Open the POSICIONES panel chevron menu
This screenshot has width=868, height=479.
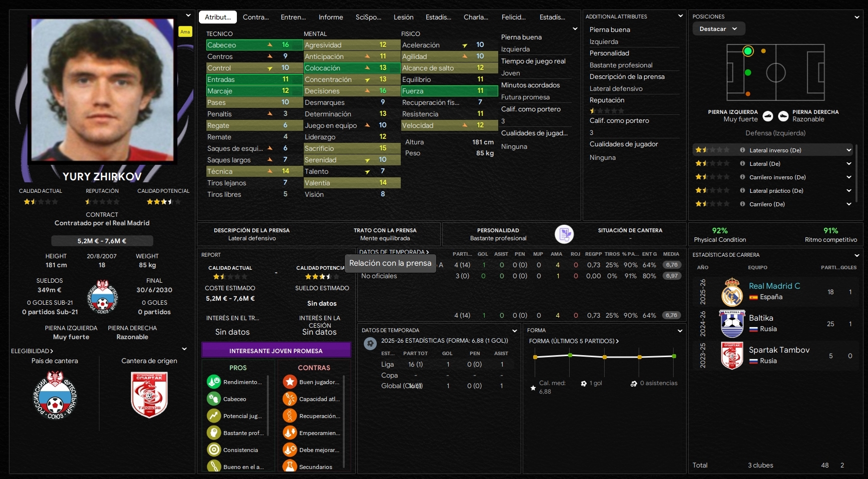coord(857,16)
